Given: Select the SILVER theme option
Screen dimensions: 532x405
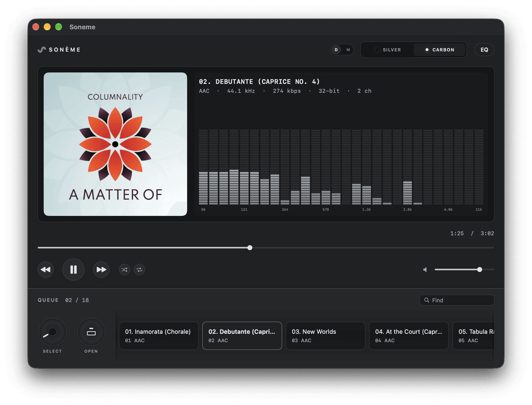Looking at the screenshot, I should coord(387,50).
